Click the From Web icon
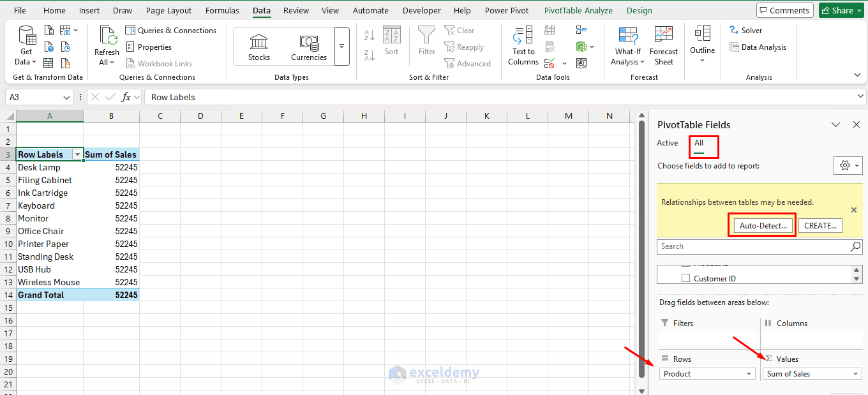This screenshot has width=868, height=395. click(x=49, y=47)
